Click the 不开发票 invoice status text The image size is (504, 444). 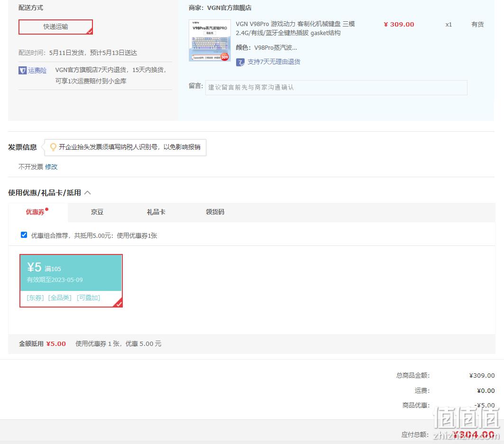pos(31,167)
